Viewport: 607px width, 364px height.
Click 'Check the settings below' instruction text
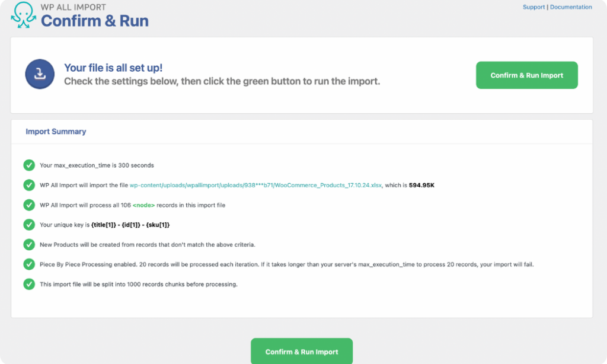coord(222,81)
